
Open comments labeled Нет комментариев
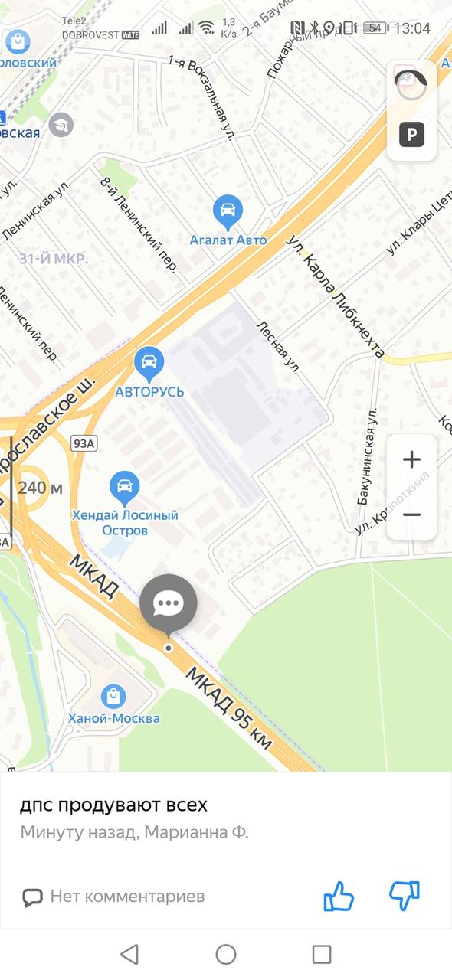coord(113,896)
